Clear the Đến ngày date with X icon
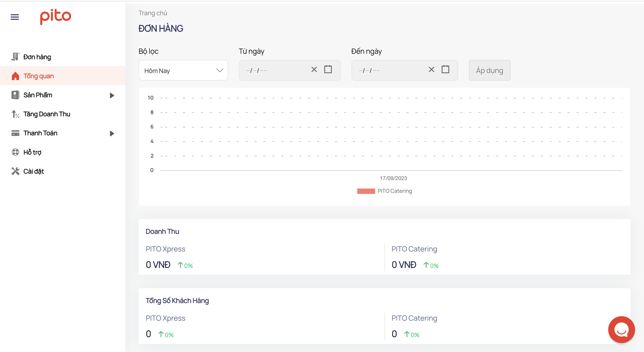The height and width of the screenshot is (352, 644). [432, 69]
